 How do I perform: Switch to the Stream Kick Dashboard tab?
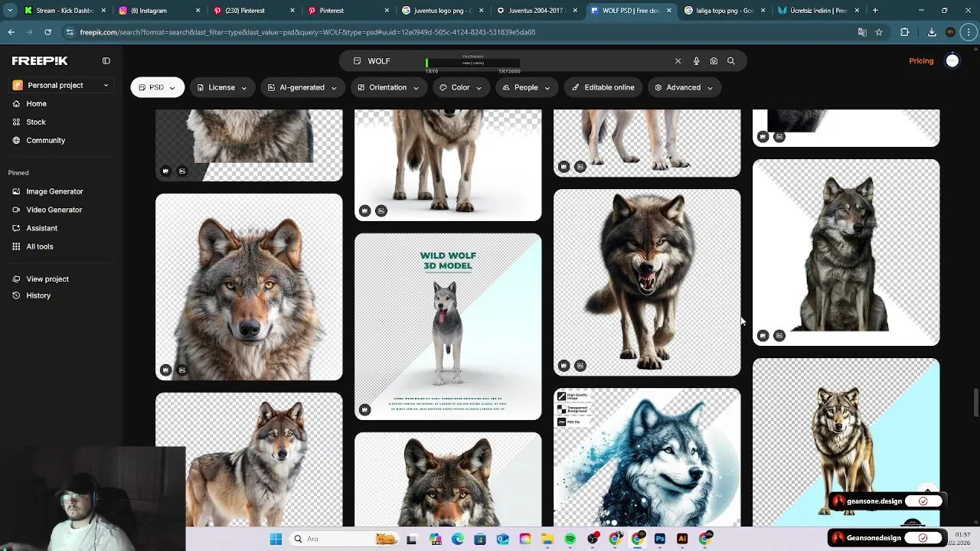click(64, 11)
